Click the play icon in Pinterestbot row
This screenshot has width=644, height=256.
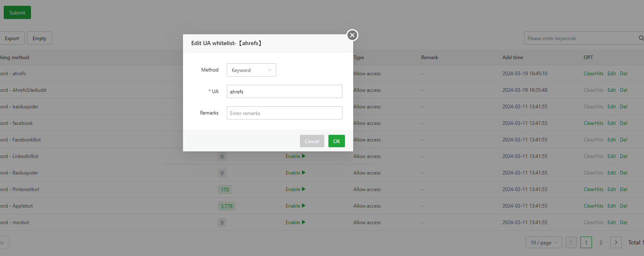pos(304,189)
